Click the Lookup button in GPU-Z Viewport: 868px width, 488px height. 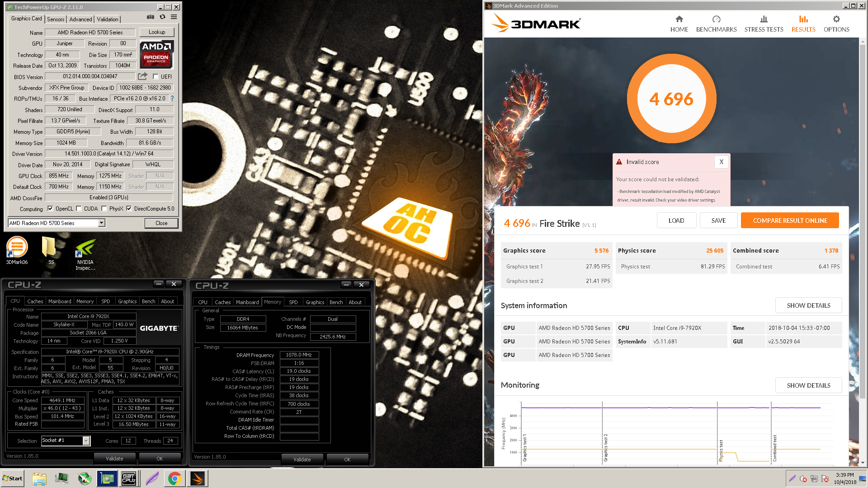click(x=157, y=32)
